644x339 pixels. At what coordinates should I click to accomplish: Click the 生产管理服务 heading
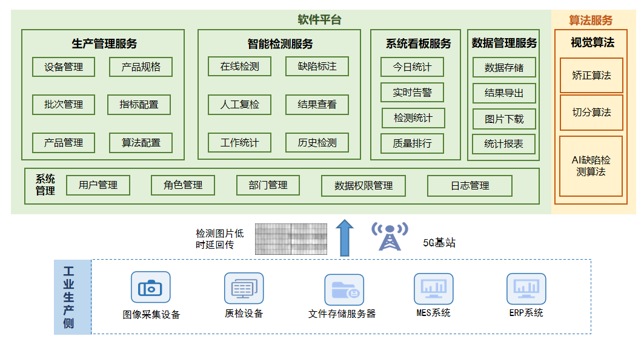pos(104,44)
